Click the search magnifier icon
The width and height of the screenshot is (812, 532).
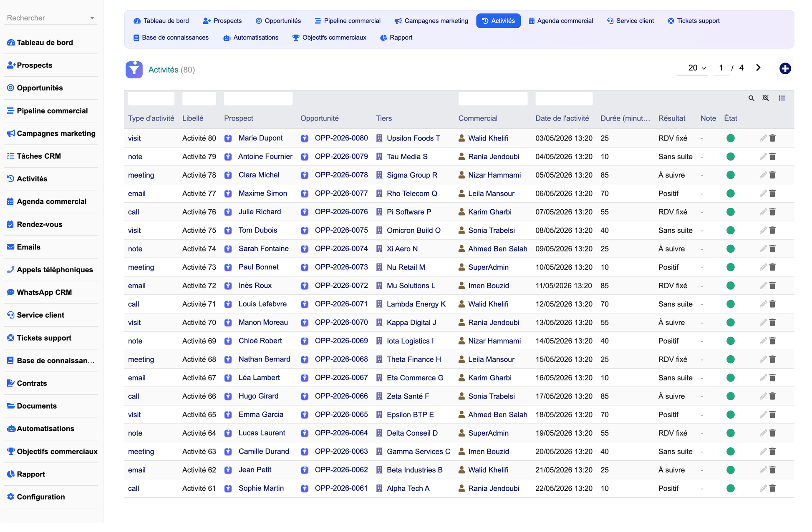tap(751, 98)
